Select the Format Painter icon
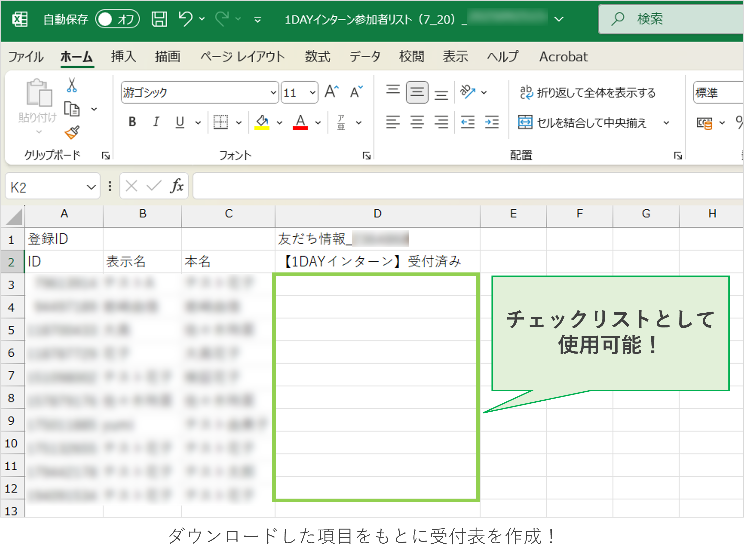 [x=72, y=133]
